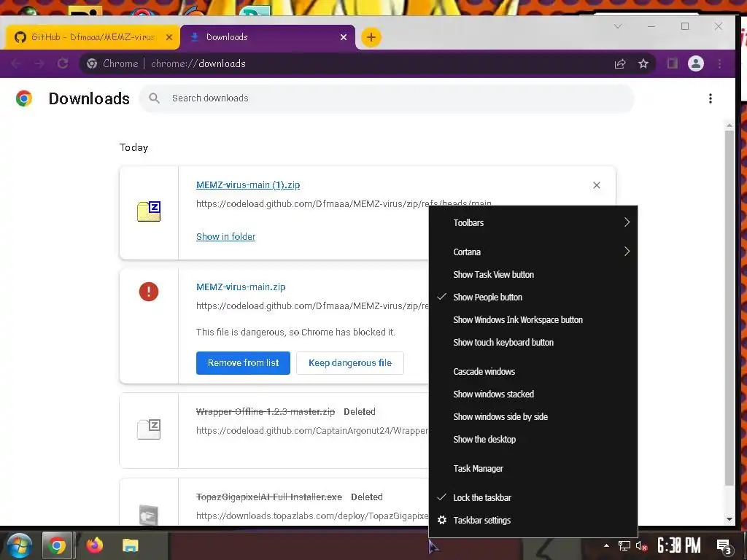Click the Today date heading

[134, 147]
